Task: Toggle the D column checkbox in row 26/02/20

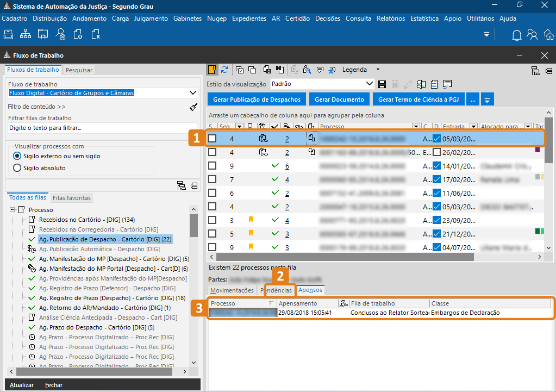Action: [437, 152]
